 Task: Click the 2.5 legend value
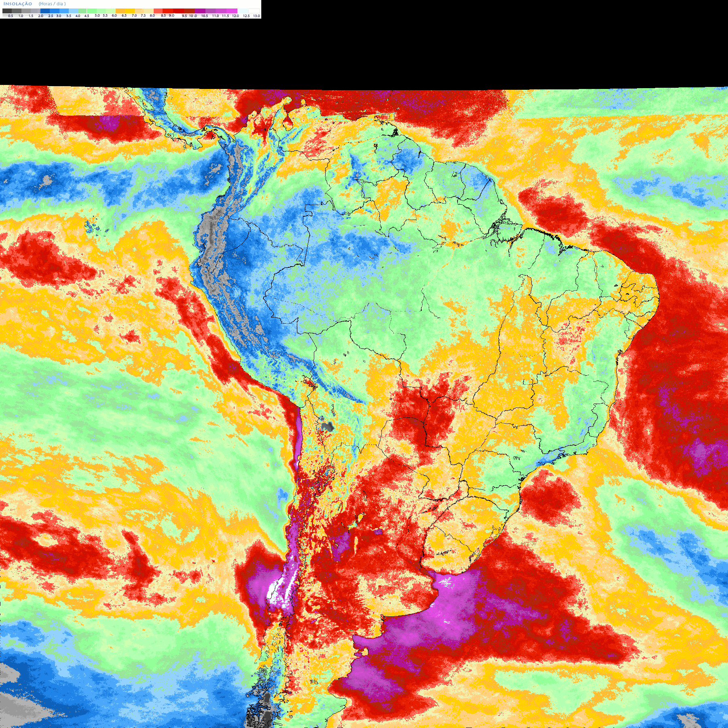(51, 16)
